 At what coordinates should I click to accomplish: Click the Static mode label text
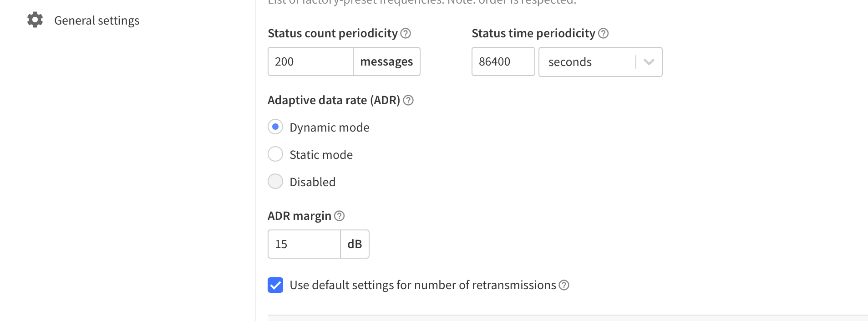321,155
